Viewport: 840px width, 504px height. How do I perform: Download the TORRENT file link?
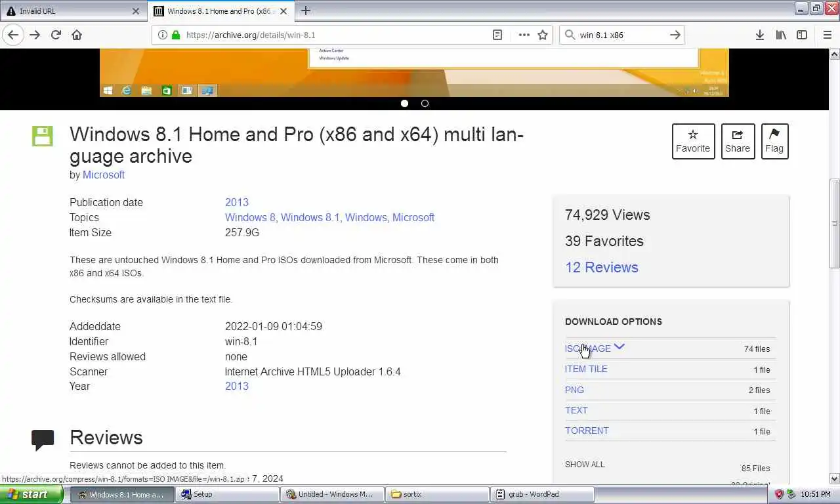coord(587,430)
